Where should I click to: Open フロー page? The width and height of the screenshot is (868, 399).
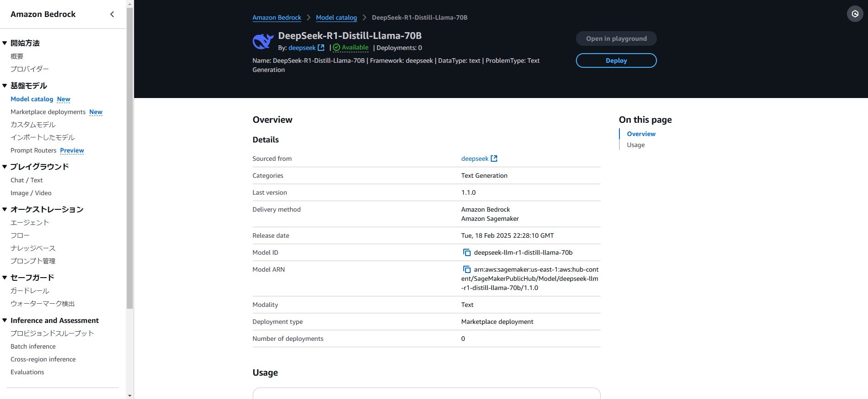tap(20, 235)
